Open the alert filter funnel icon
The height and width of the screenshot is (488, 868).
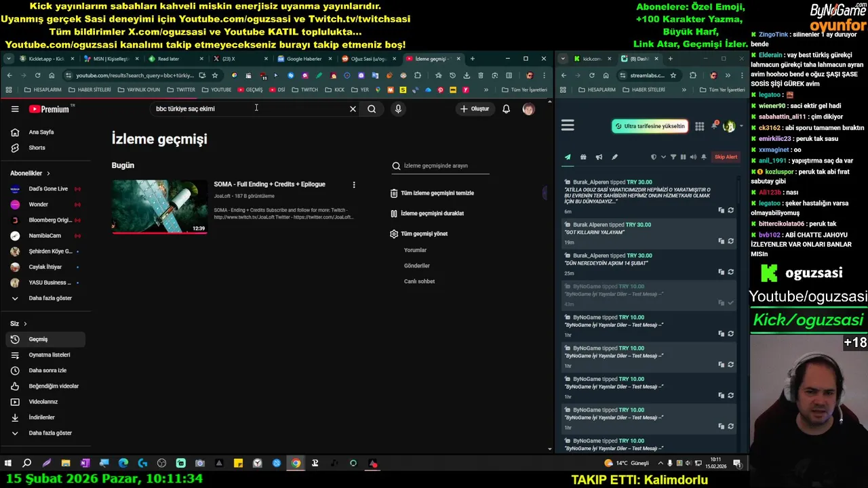(x=673, y=157)
